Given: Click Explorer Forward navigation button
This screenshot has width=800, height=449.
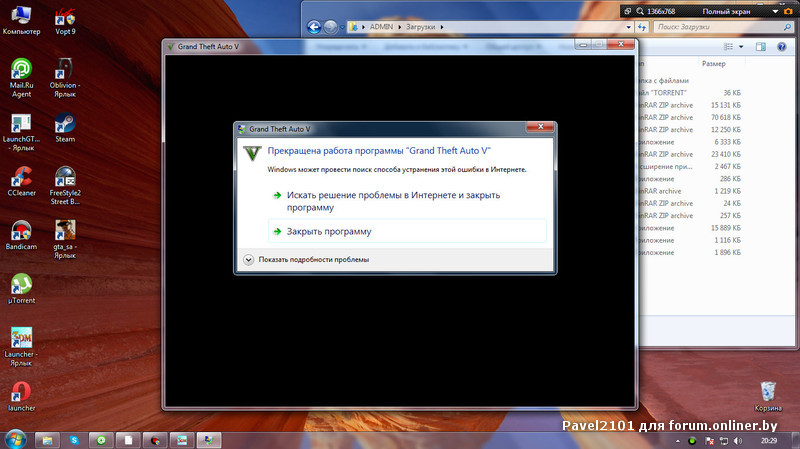Looking at the screenshot, I should [331, 27].
